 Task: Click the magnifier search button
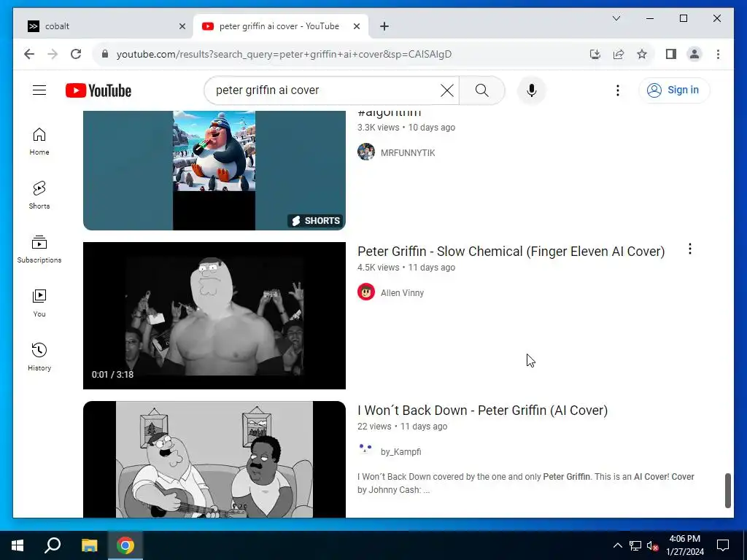click(481, 90)
